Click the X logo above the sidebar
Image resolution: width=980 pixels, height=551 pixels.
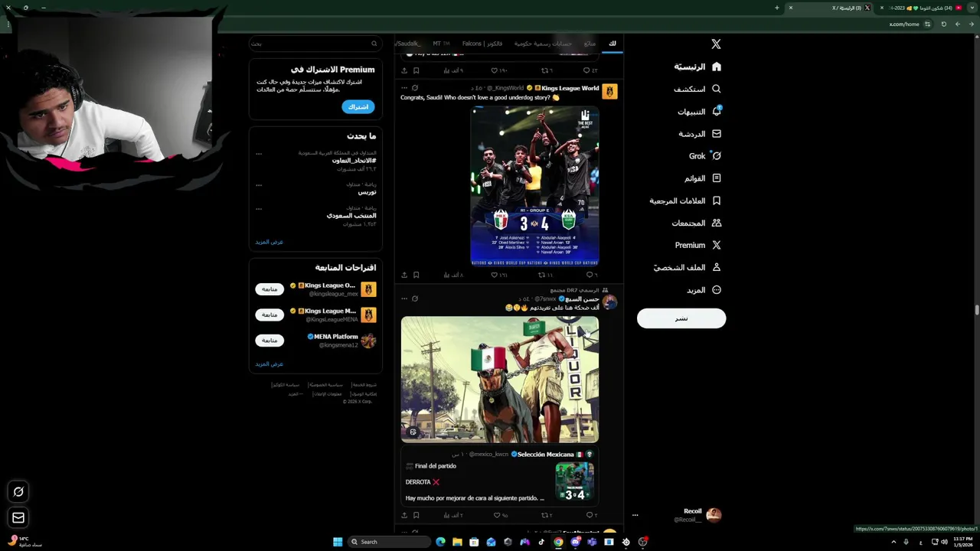point(716,44)
